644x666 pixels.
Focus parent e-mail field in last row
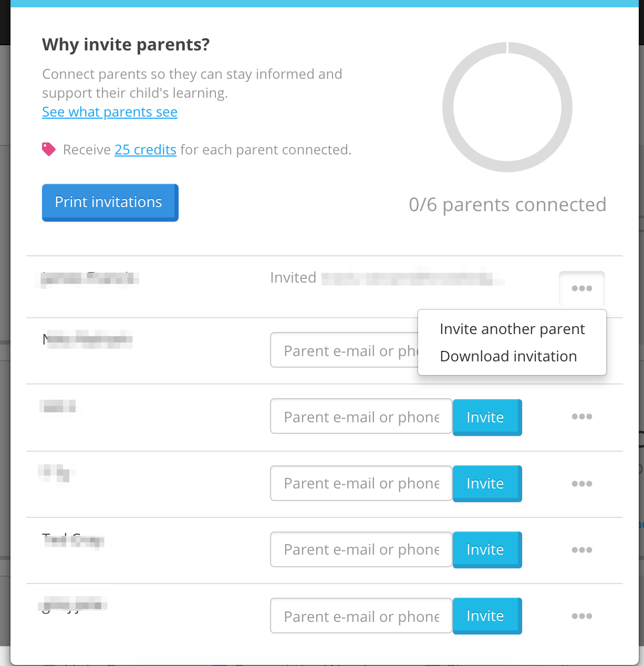(x=361, y=616)
